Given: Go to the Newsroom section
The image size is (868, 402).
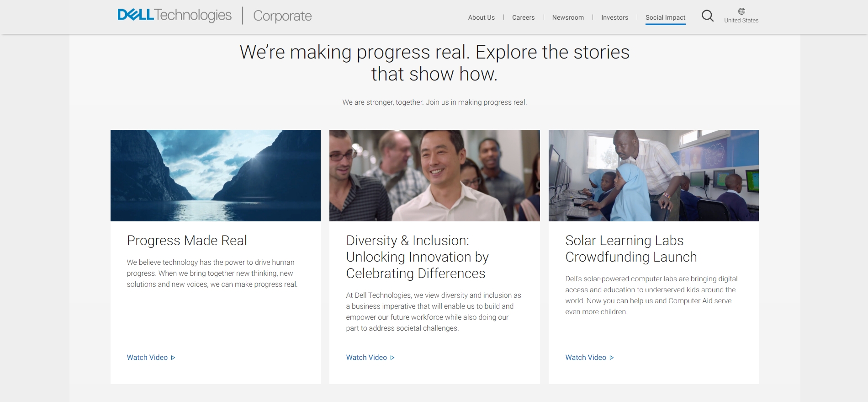Looking at the screenshot, I should pyautogui.click(x=568, y=17).
